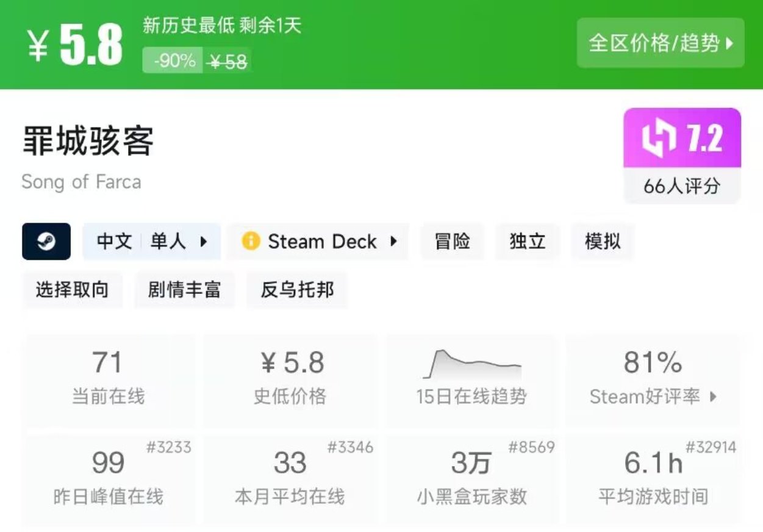
Task: Click the 66人评分 link
Action: coord(682,187)
